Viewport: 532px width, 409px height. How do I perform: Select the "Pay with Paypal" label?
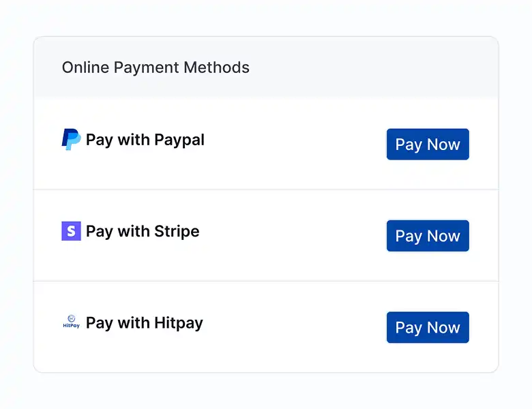coord(145,140)
